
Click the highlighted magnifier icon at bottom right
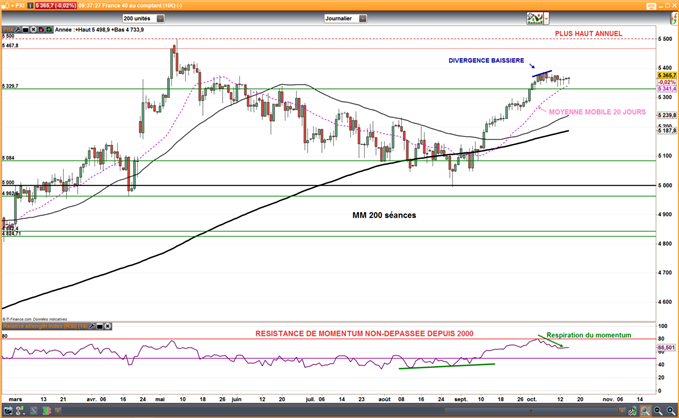pyautogui.click(x=646, y=411)
